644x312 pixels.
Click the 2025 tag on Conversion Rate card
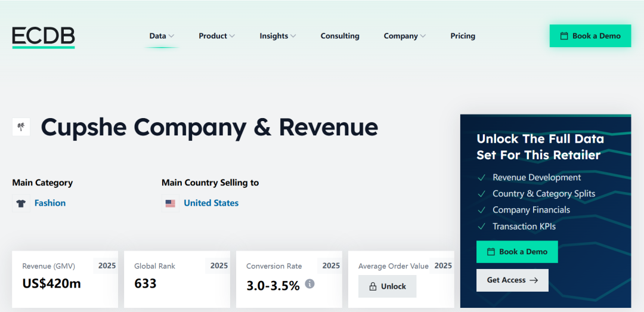330,265
